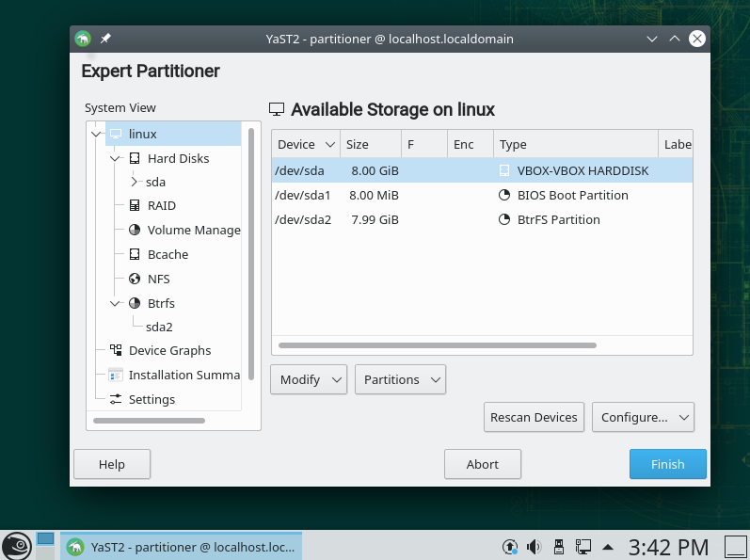Open NFS globe icon in tree
The image size is (750, 560).
pyautogui.click(x=135, y=280)
